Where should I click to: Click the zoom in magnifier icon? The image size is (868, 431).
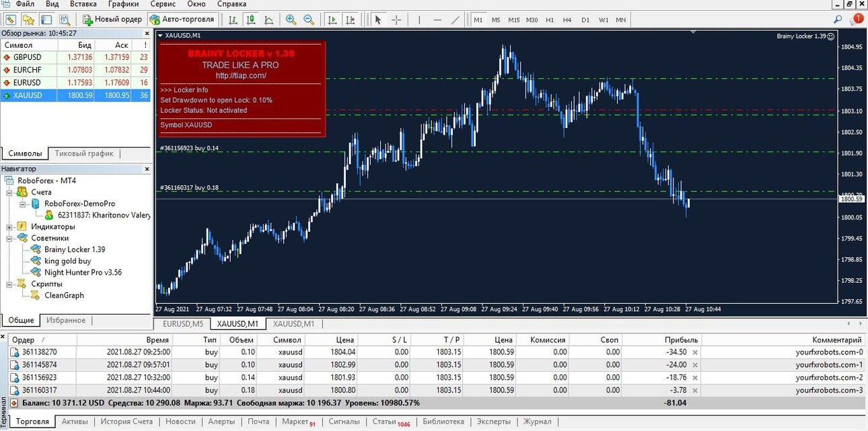coord(291,20)
